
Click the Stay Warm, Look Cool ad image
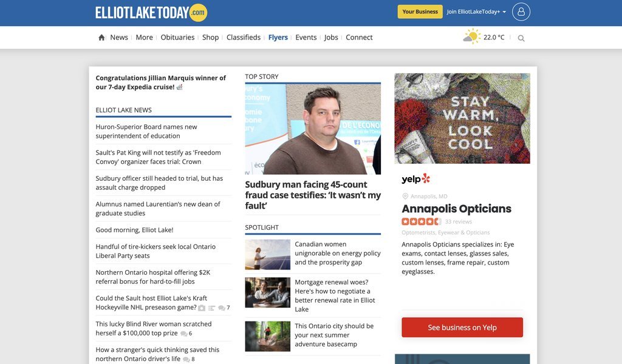click(x=462, y=118)
